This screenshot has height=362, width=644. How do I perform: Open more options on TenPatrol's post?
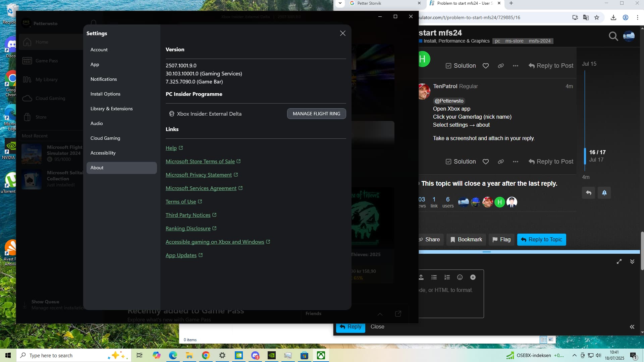pyautogui.click(x=515, y=161)
